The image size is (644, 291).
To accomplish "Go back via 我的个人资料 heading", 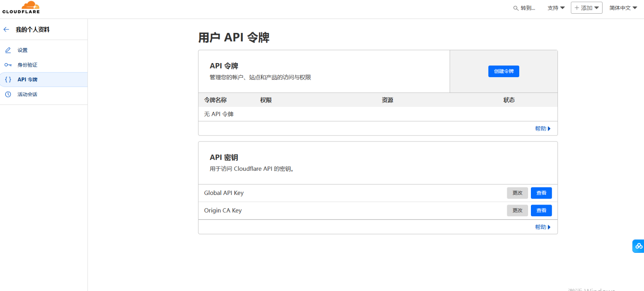I will point(33,29).
